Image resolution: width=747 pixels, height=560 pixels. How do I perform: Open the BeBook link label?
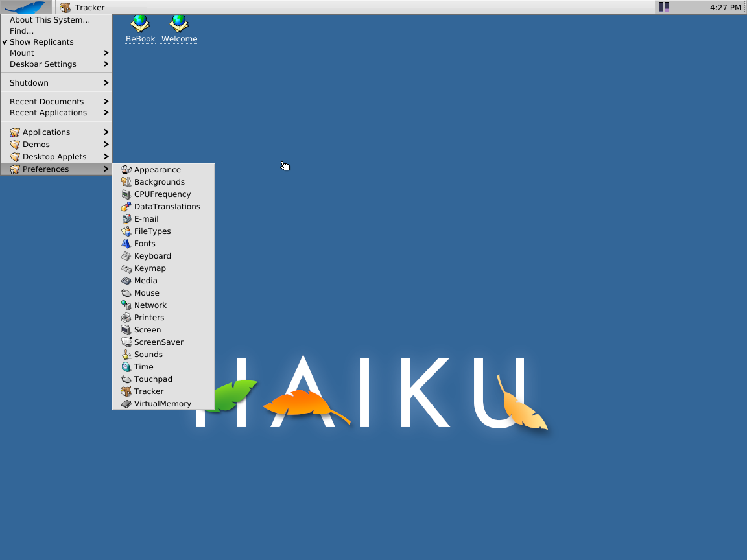point(140,39)
